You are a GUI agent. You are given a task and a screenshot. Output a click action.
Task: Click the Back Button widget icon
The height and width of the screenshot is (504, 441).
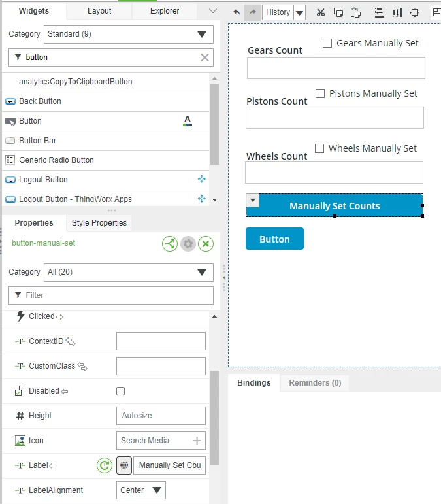coord(10,101)
